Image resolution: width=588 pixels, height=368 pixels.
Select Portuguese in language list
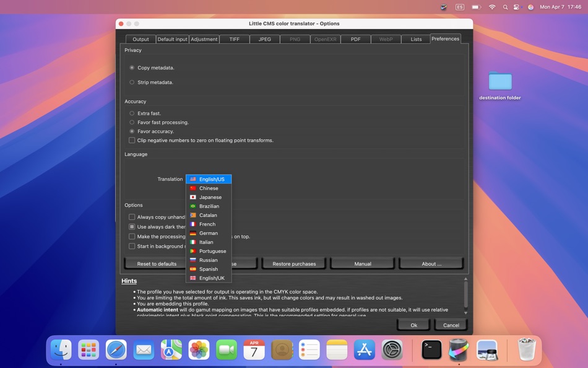(209, 251)
